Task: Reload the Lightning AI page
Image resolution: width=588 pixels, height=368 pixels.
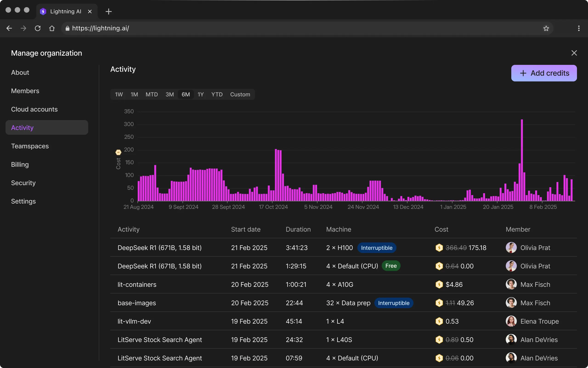Action: (38, 28)
